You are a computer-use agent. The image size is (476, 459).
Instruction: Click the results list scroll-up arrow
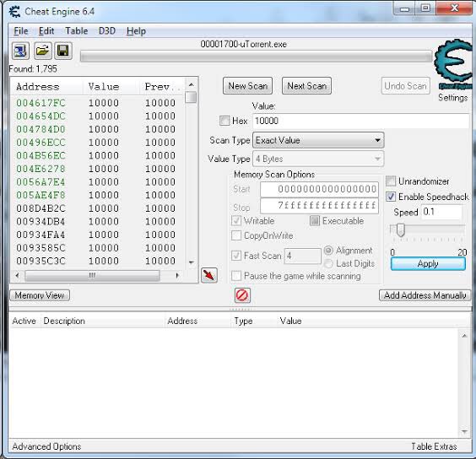point(191,84)
